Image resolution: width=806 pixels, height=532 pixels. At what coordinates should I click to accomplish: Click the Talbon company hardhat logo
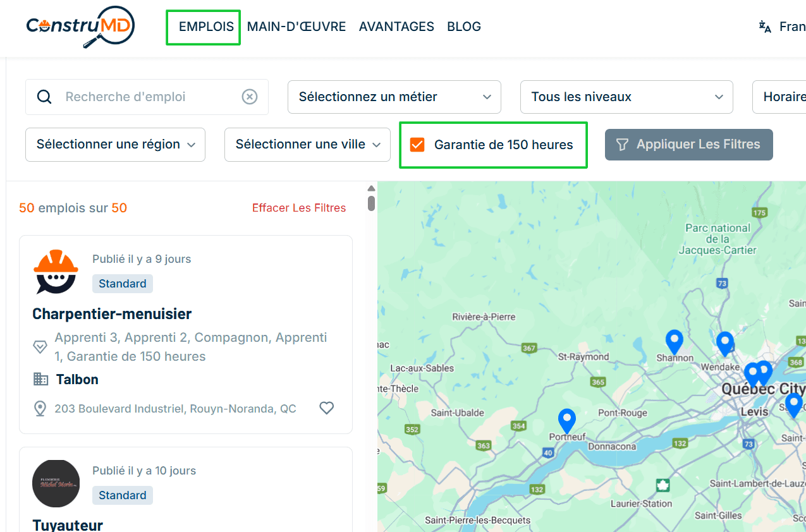56,272
